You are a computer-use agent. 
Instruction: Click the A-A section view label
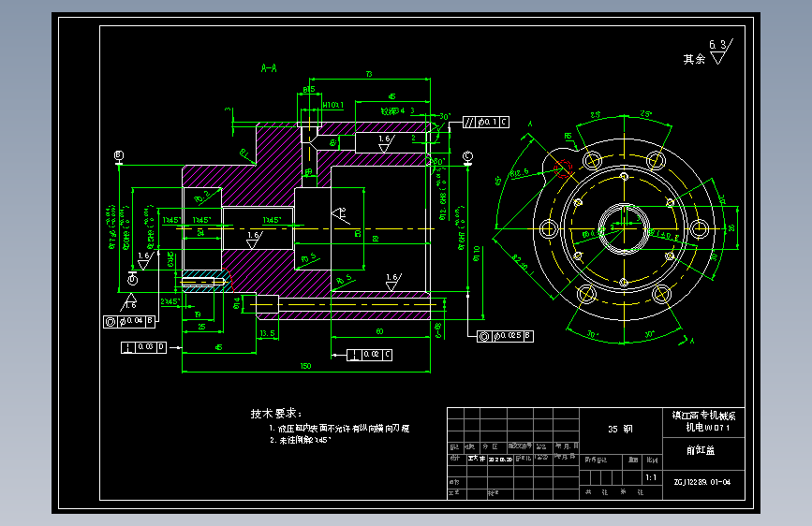[269, 67]
